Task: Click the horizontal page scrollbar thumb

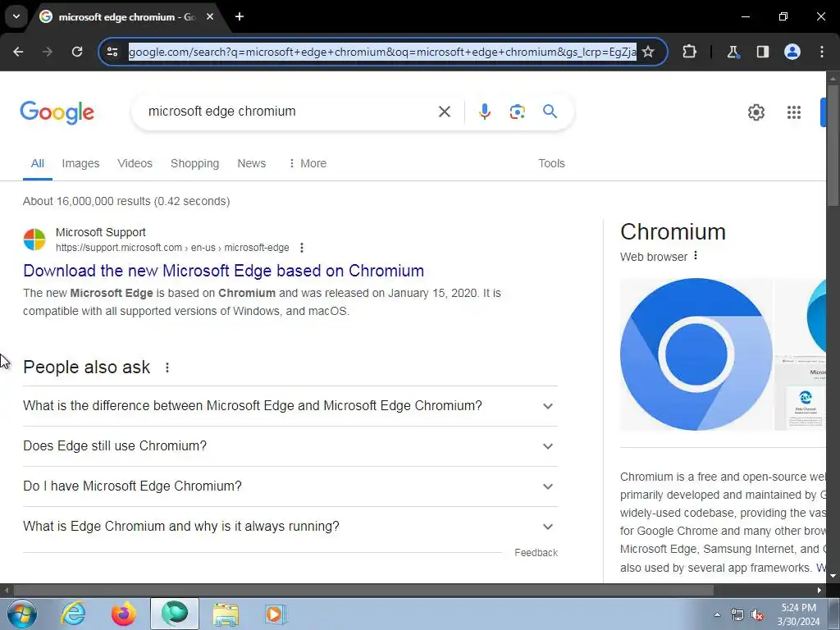Action: pos(363,591)
